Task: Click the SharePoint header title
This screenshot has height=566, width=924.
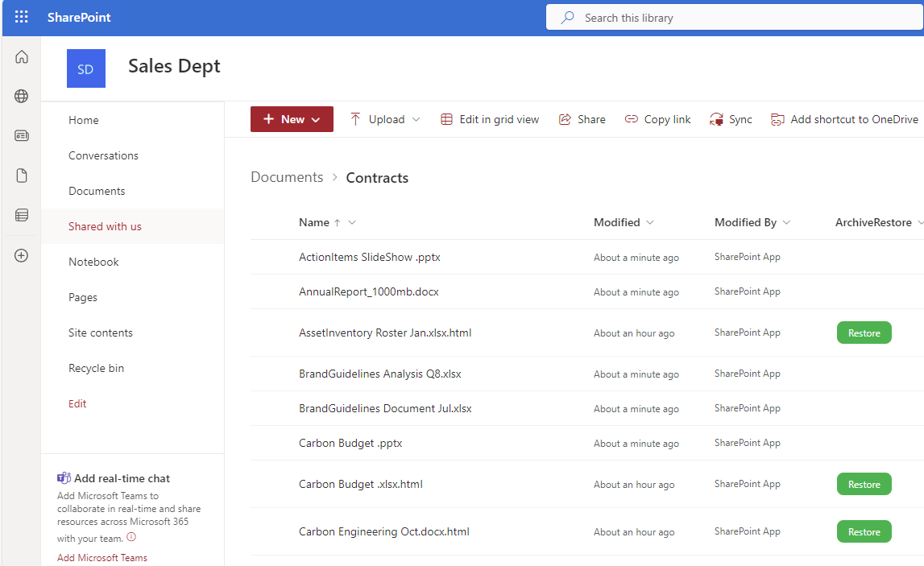Action: click(79, 18)
